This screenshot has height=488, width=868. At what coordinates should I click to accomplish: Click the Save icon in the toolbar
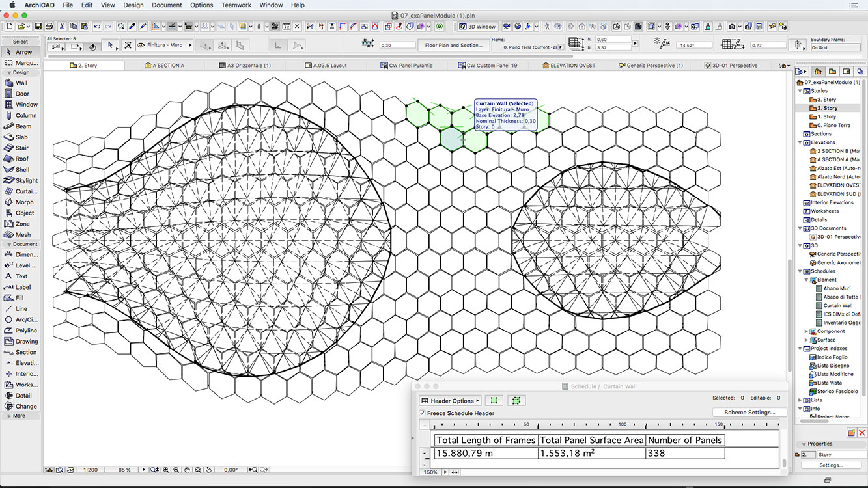pyautogui.click(x=38, y=27)
